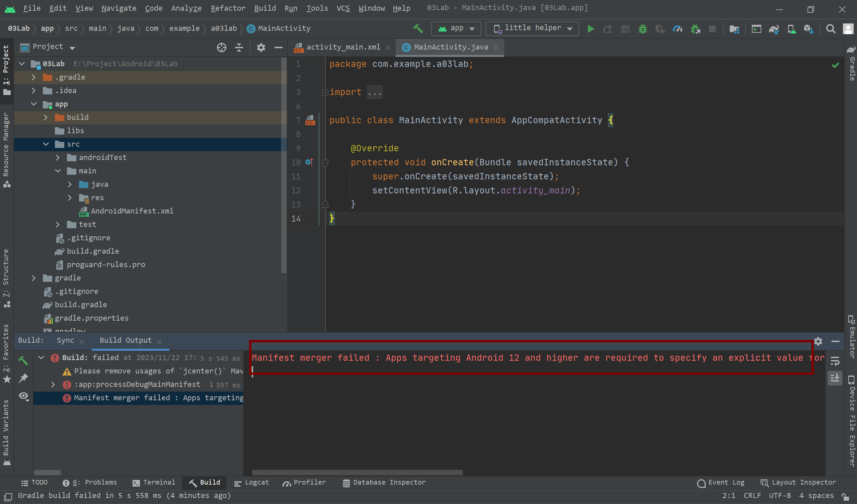Click the build hammer icon in Build panel
This screenshot has width=857, height=504.
coord(23,360)
